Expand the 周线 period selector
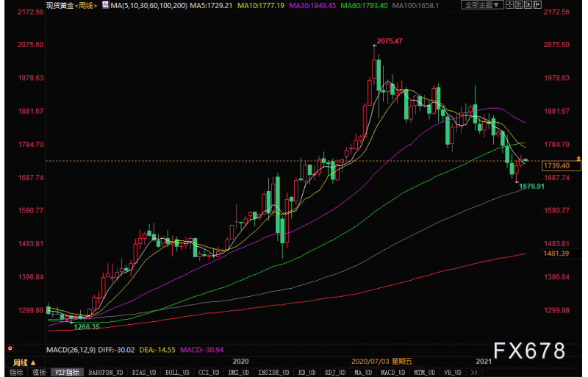 (x=24, y=362)
